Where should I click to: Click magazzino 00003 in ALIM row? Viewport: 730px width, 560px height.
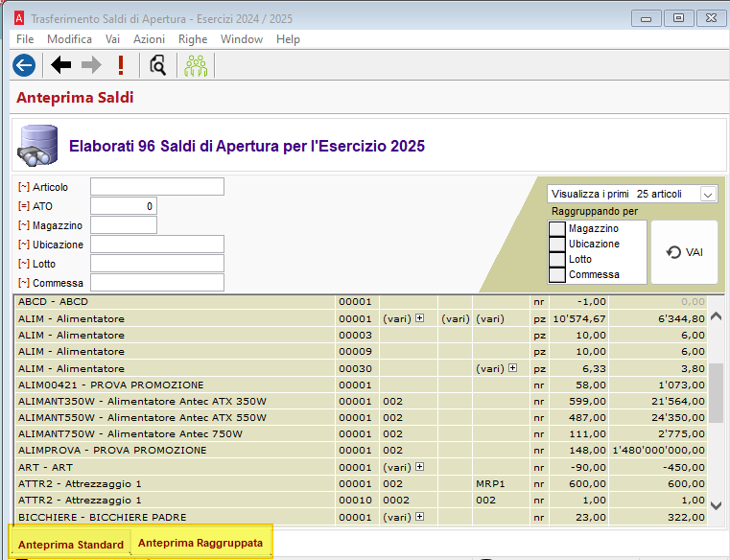pyautogui.click(x=355, y=336)
